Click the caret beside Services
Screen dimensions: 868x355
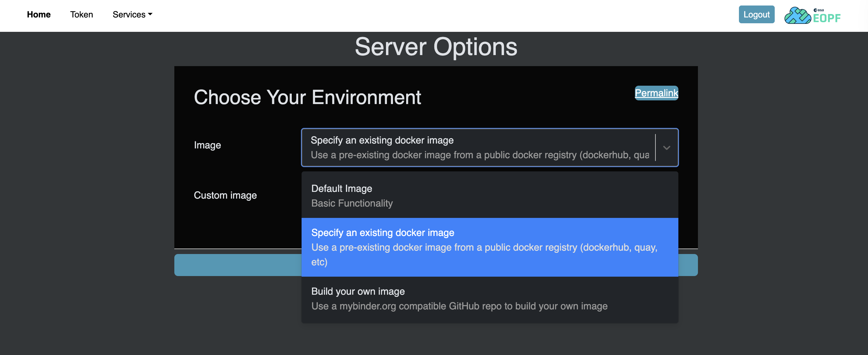[150, 14]
